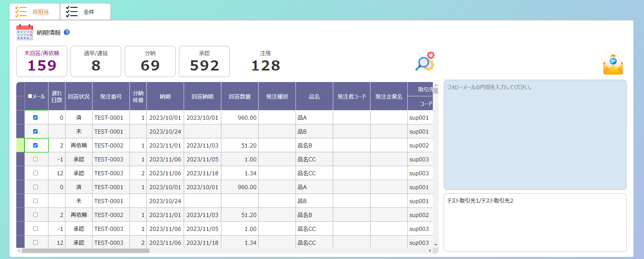Check the last TEST-0003 -1 delay row checkbox
The image size is (644, 259).
(x=35, y=228)
